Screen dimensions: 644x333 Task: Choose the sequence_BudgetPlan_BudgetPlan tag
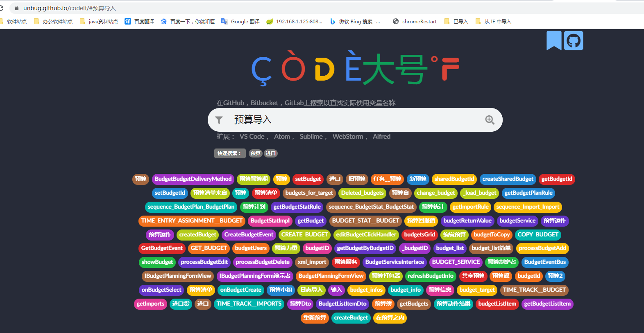[x=191, y=207]
